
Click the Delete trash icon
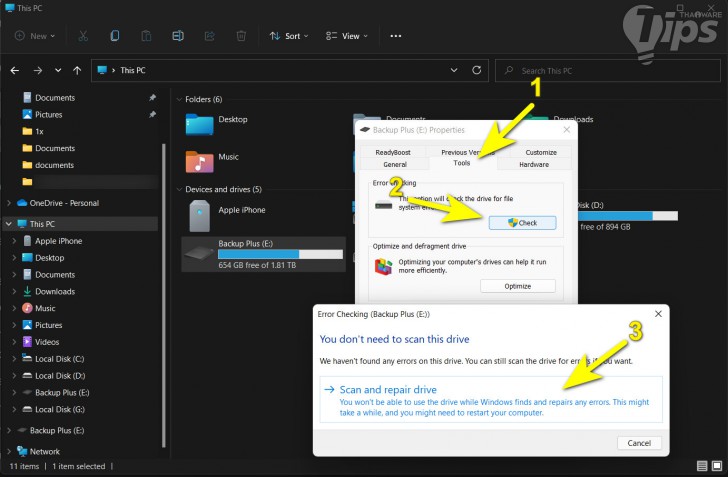(241, 36)
